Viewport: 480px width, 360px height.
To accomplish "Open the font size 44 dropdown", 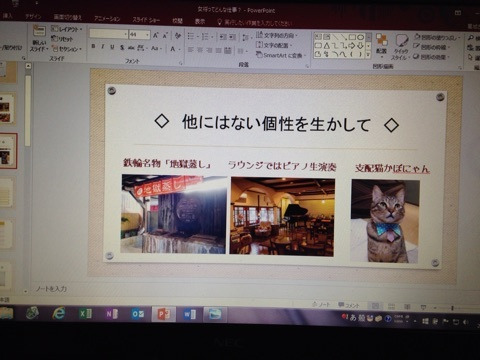I will click(148, 35).
